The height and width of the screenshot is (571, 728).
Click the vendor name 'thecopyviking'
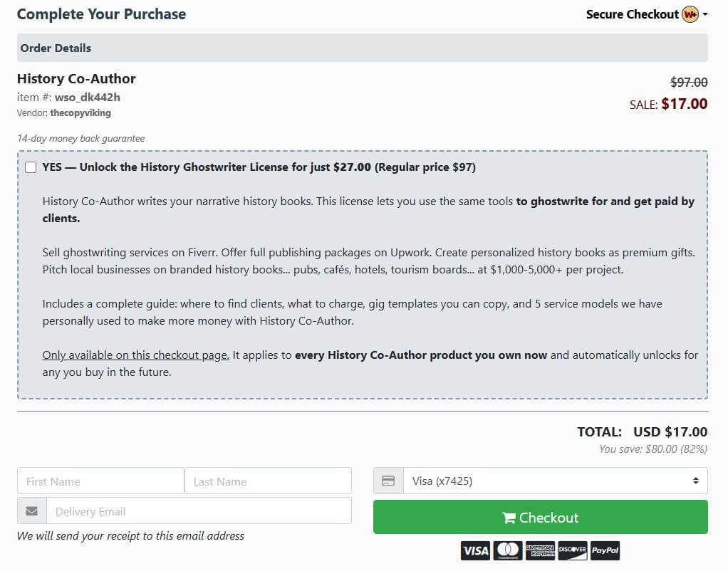pyautogui.click(x=80, y=112)
